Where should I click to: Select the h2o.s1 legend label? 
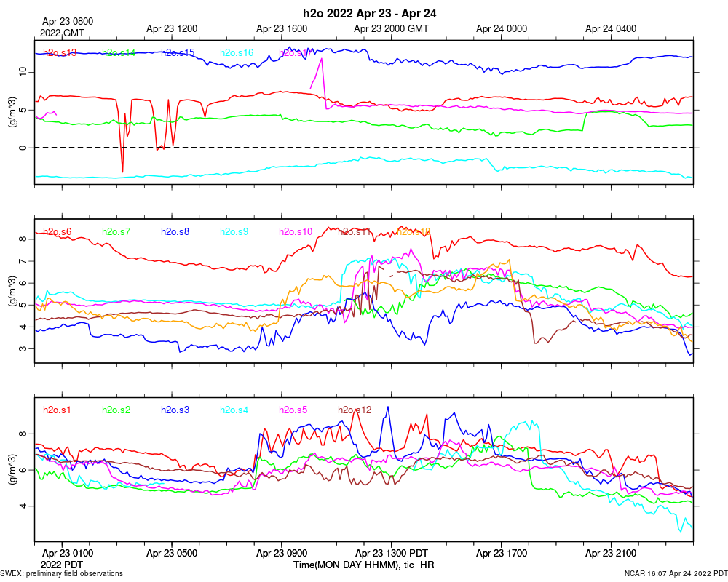57,410
